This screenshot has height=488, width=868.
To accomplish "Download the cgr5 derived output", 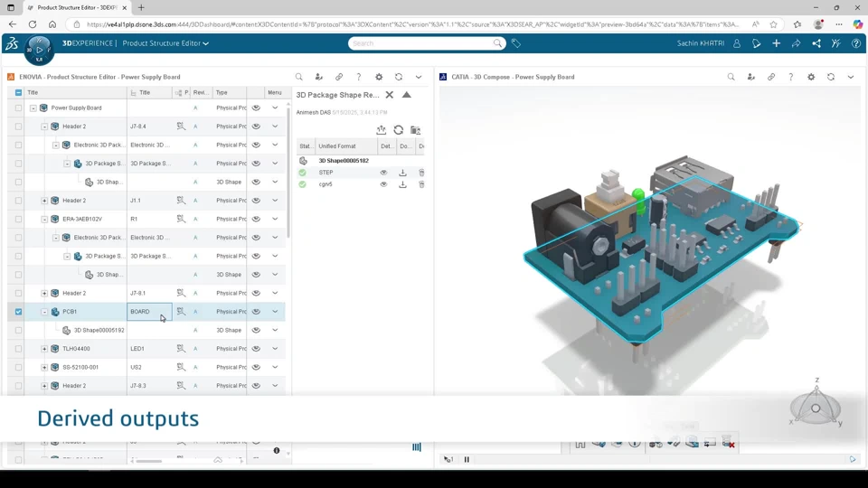I will (402, 184).
